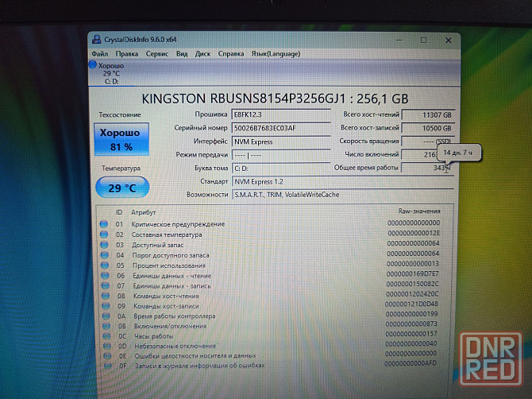532x399 pixels.
Task: Click status icon for Записи в журнале row
Action: click(108, 366)
